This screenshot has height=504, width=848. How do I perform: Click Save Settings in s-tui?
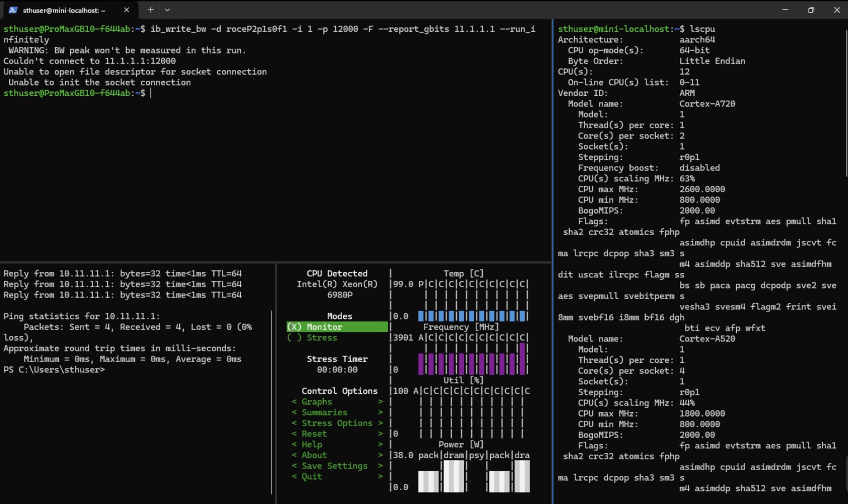tap(334, 466)
